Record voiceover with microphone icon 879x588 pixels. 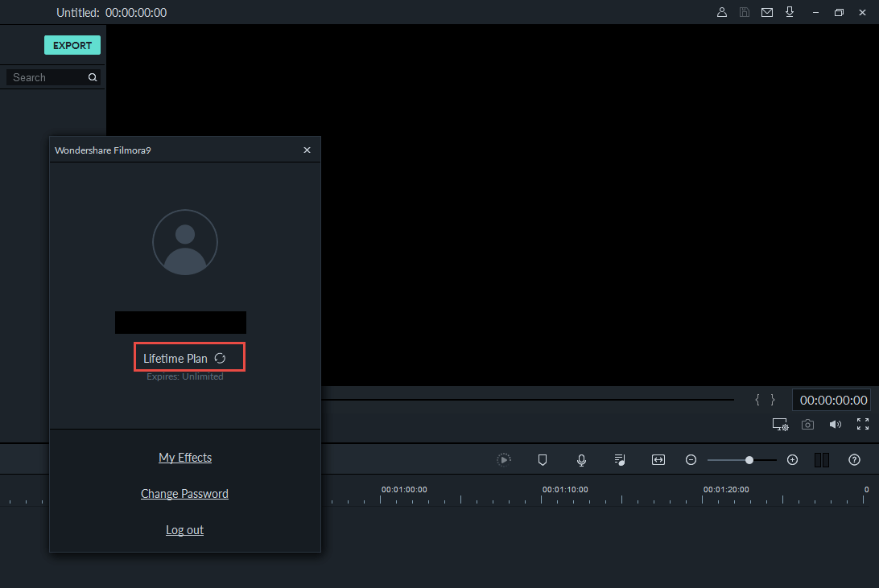pyautogui.click(x=581, y=460)
